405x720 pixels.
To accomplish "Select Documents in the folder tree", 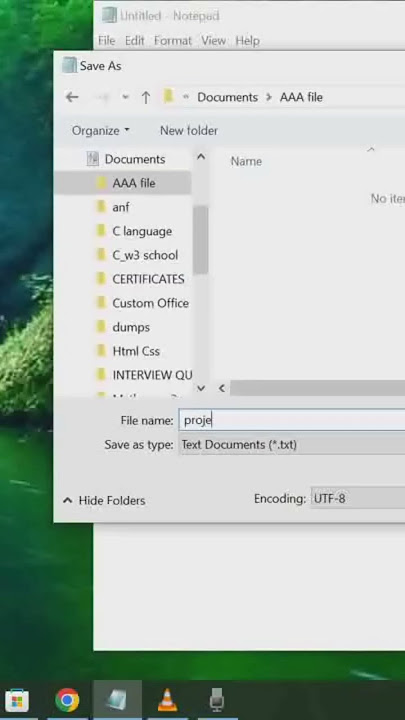I will click(x=135, y=159).
